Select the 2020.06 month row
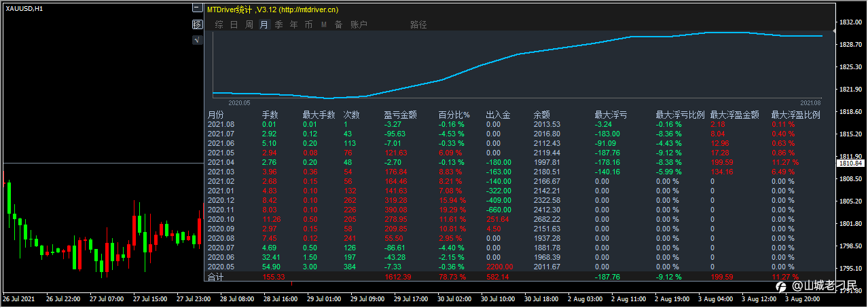The image size is (868, 308). tap(520, 258)
